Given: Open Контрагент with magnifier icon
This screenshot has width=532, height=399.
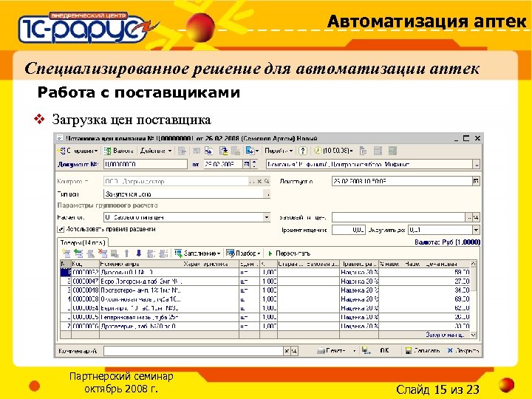Looking at the screenshot, I should point(267,182).
